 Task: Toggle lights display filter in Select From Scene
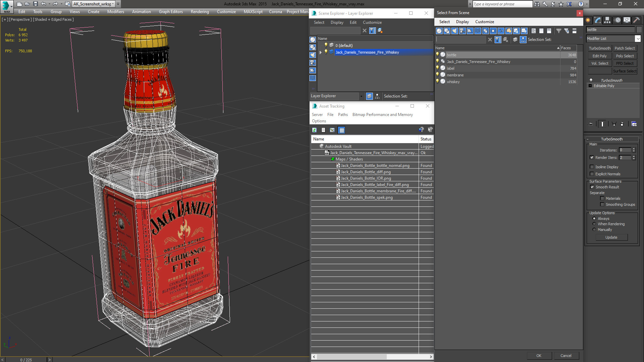(x=454, y=31)
